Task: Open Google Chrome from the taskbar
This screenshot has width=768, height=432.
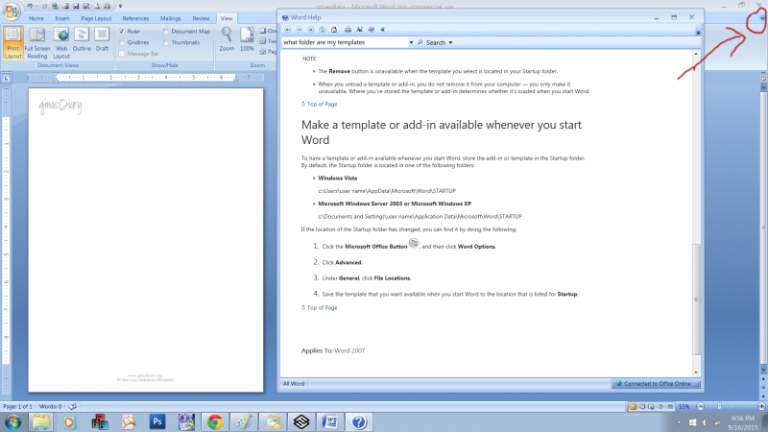Action: 215,422
